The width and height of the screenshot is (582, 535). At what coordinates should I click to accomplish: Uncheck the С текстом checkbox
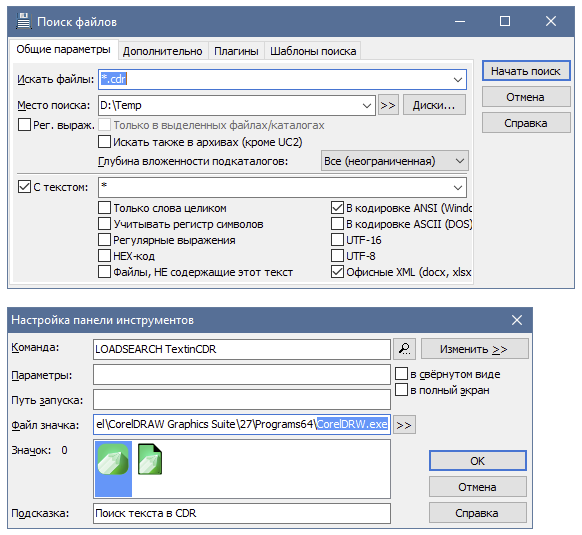(x=24, y=187)
